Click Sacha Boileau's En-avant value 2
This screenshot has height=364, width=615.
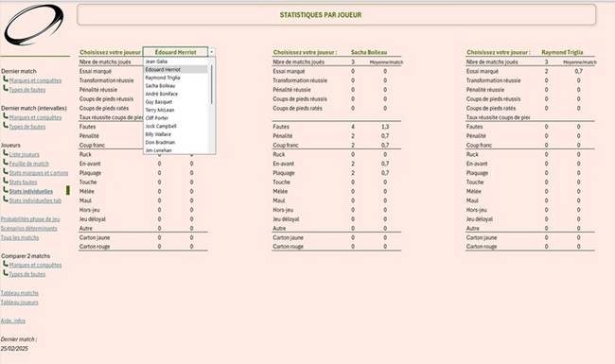tap(353, 164)
